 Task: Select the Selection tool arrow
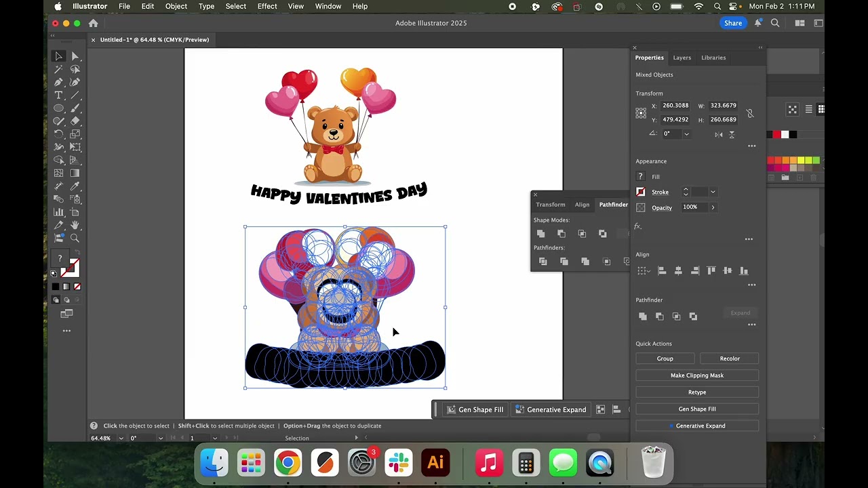tap(59, 56)
